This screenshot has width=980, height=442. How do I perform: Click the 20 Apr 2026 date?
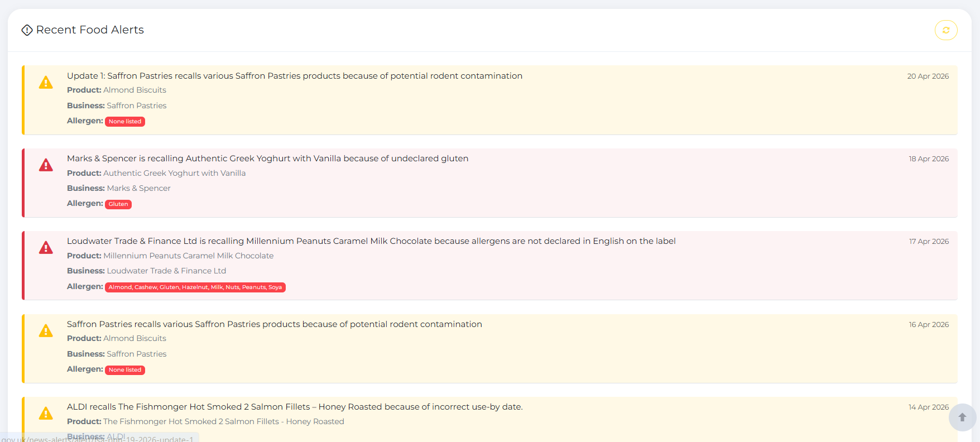(928, 76)
